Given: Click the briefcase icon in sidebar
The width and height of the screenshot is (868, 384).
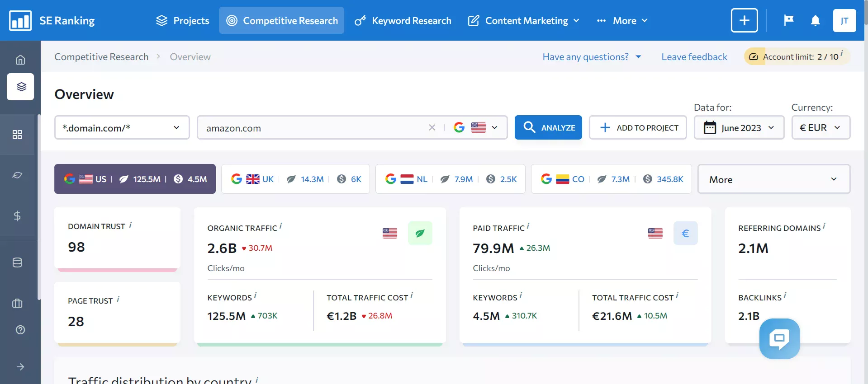Looking at the screenshot, I should click(x=17, y=303).
